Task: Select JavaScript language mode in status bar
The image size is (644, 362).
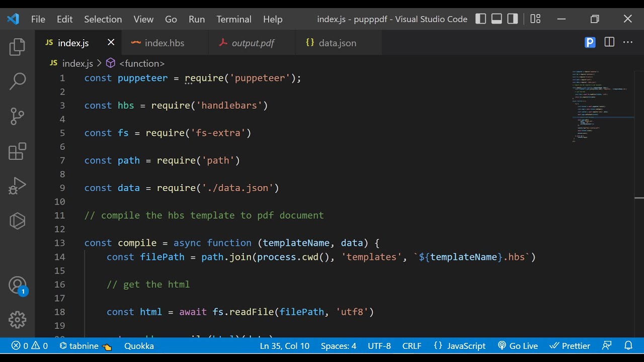Action: 459,346
